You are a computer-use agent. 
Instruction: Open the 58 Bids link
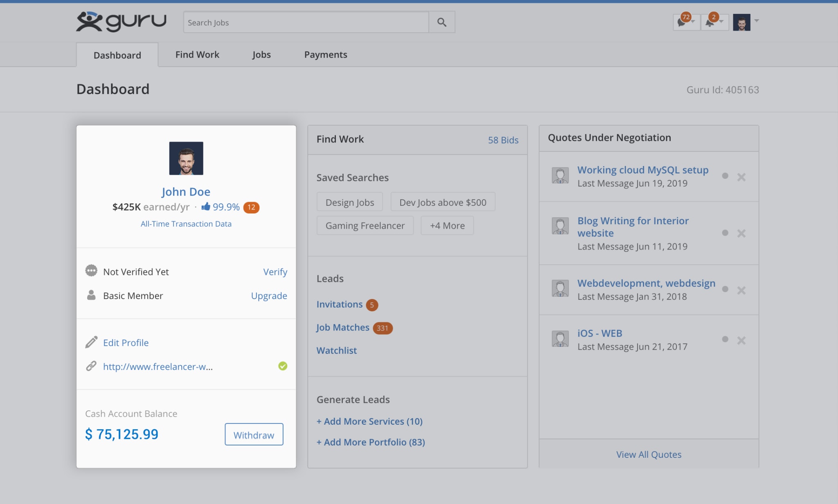click(x=503, y=140)
